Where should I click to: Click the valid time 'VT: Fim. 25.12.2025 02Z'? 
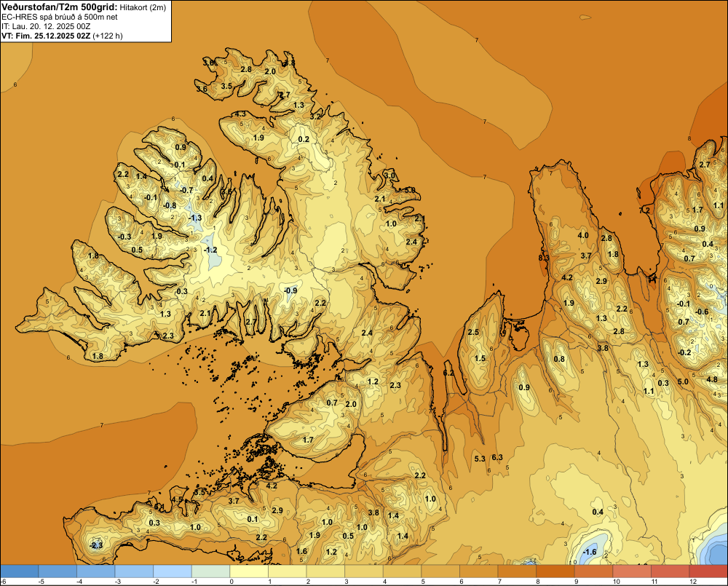click(46, 36)
